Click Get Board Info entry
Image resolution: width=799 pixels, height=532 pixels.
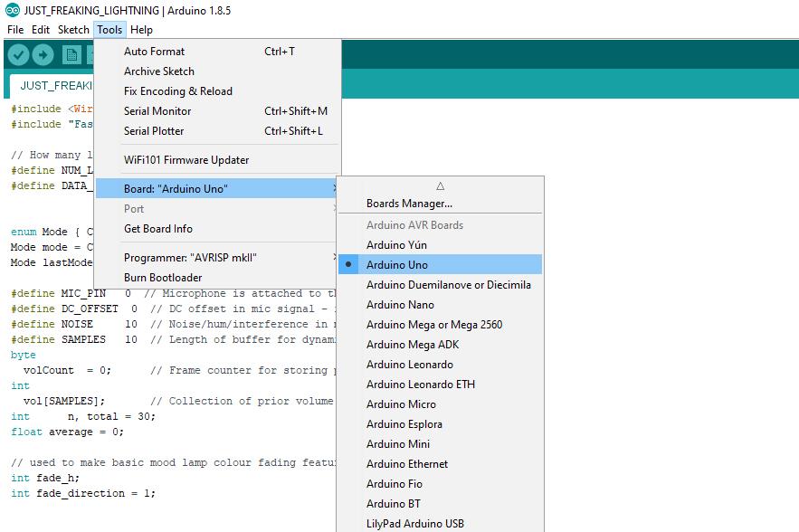click(x=218, y=228)
